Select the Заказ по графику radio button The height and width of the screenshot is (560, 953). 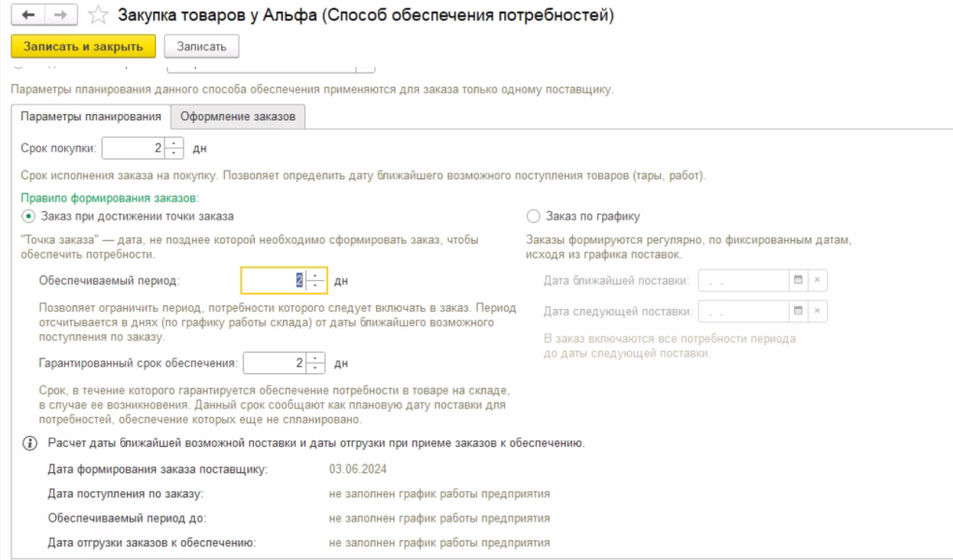534,216
